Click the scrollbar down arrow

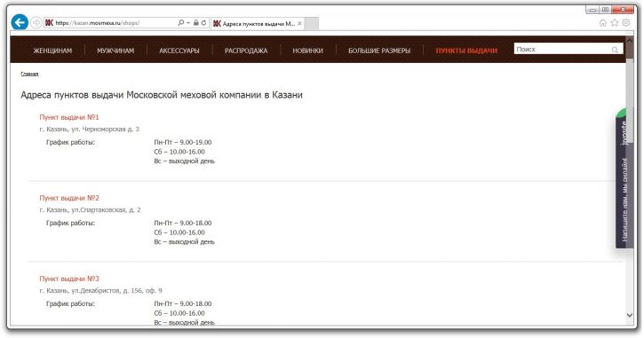point(629,315)
